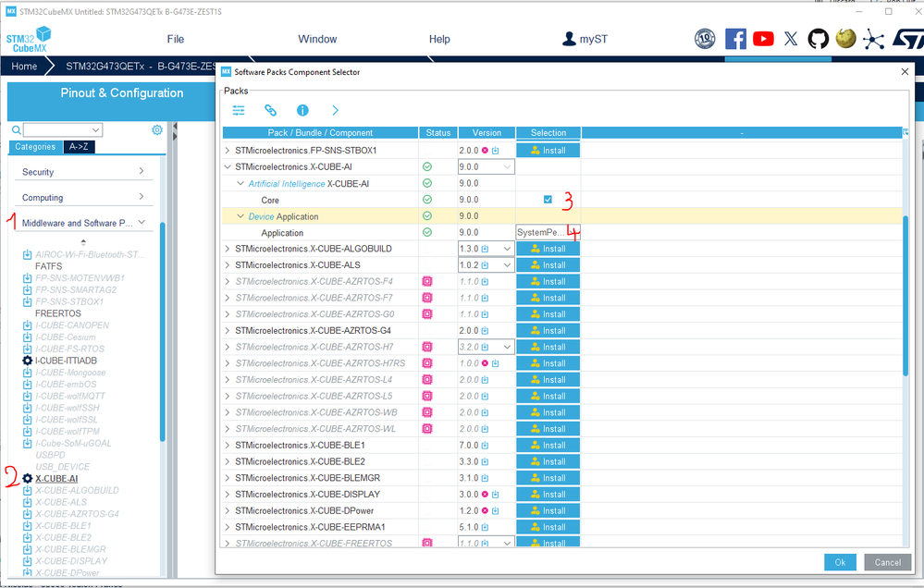Open the Application selection dropdown SystemPe...
Viewport: 924px width, 588px height.
pos(548,232)
